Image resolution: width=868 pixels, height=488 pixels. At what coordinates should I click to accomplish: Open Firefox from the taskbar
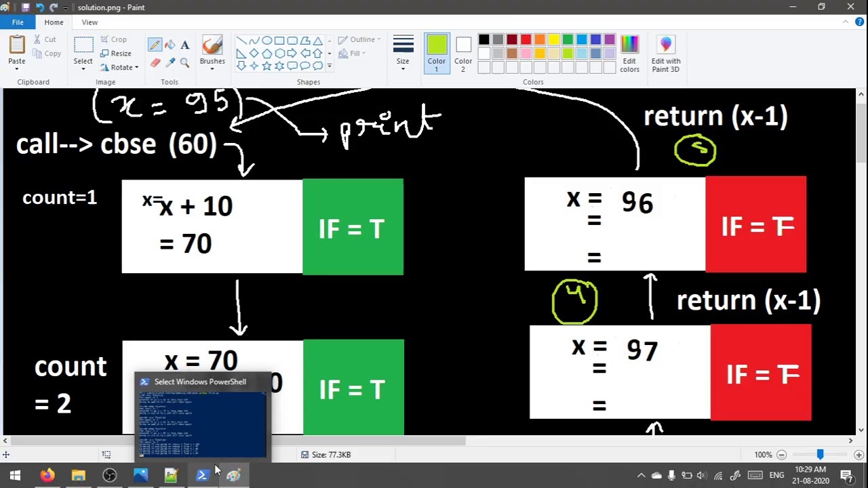[47, 475]
